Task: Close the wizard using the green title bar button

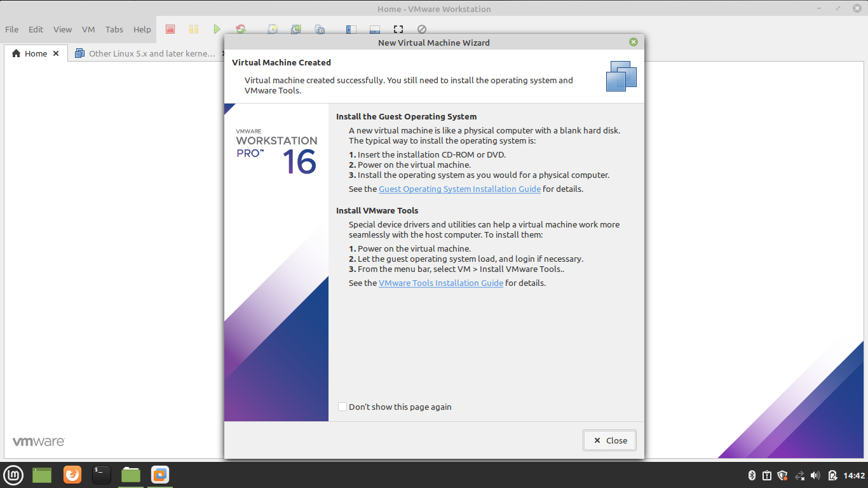Action: point(633,42)
